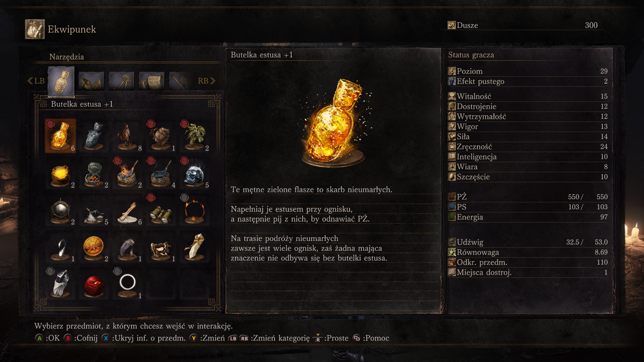Screen dimensions: 644x362
Task: Choose the bone shard item with count 6
Action: click(127, 209)
